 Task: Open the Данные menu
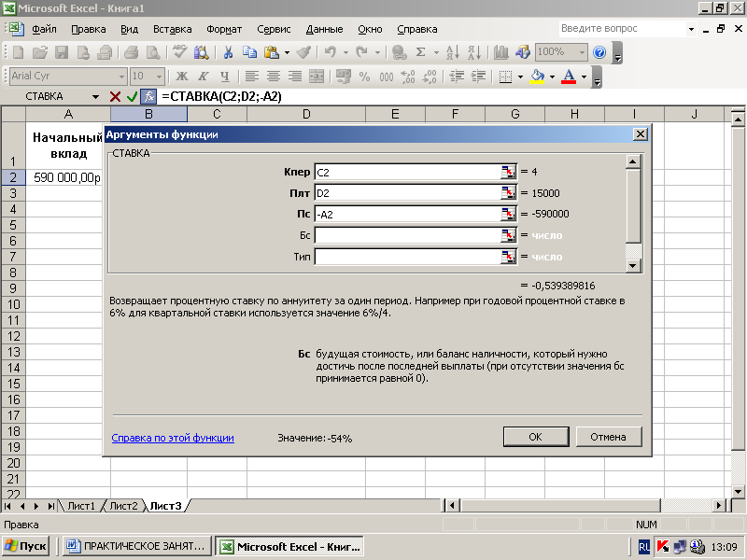point(324,29)
